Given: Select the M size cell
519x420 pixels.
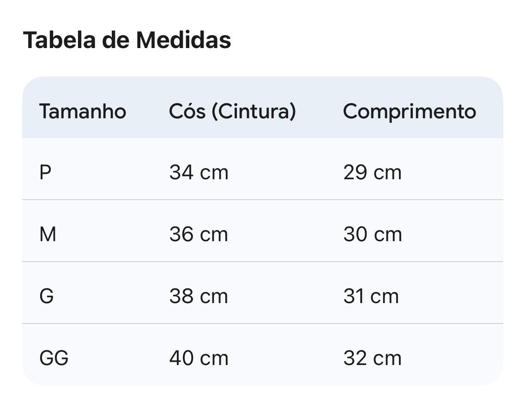Looking at the screenshot, I should [x=48, y=234].
